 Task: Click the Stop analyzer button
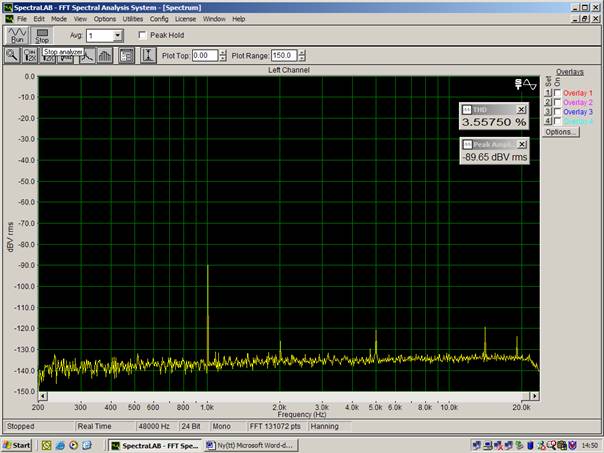pos(42,35)
